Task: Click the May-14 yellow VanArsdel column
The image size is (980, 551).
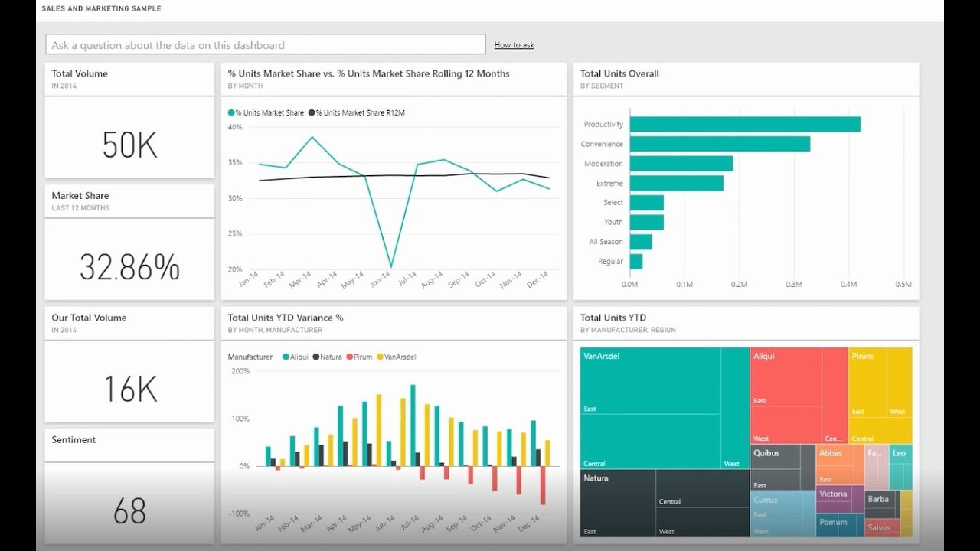Action: (x=378, y=430)
